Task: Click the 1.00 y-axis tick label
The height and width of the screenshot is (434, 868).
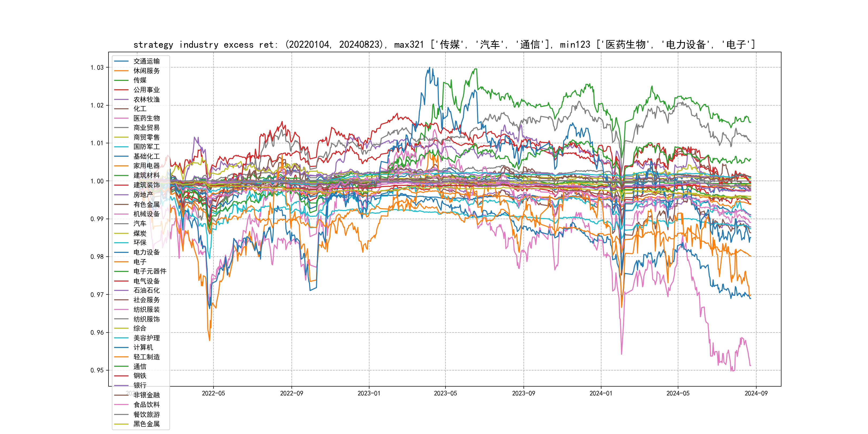Action: coord(97,181)
